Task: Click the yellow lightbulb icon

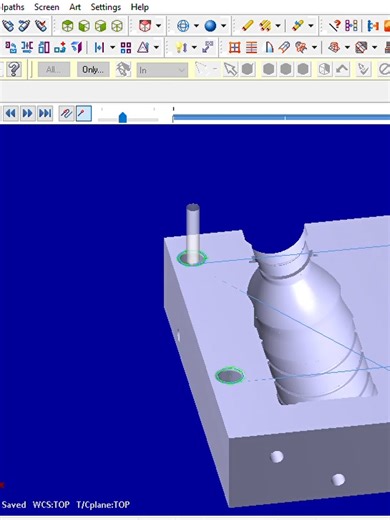Action: [x=181, y=48]
